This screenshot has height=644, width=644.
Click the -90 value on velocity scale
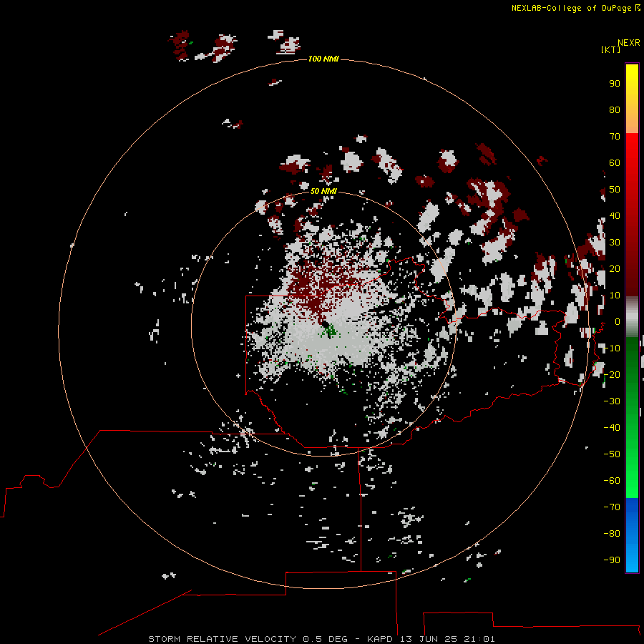612,560
